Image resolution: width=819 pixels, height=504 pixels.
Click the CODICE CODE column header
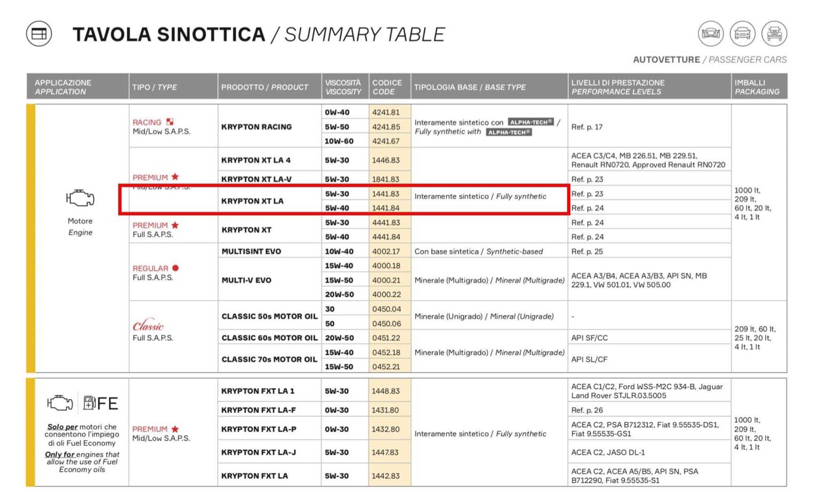tap(387, 87)
